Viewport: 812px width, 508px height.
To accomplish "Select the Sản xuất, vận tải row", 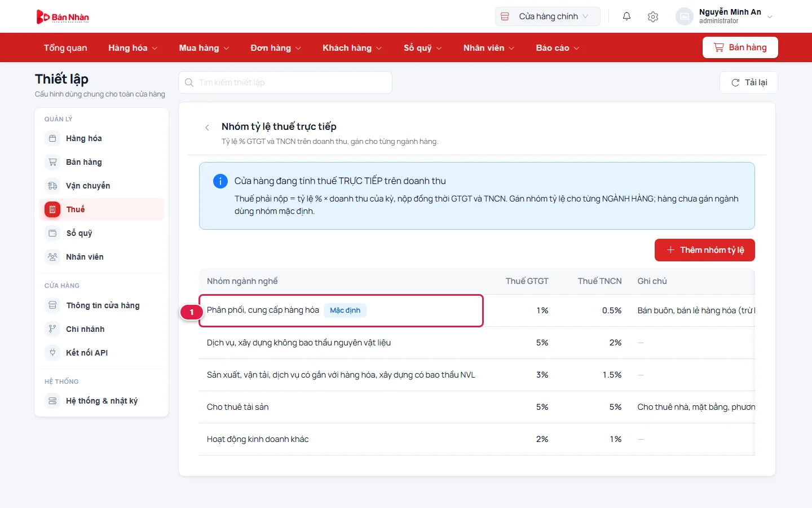I will click(x=477, y=375).
